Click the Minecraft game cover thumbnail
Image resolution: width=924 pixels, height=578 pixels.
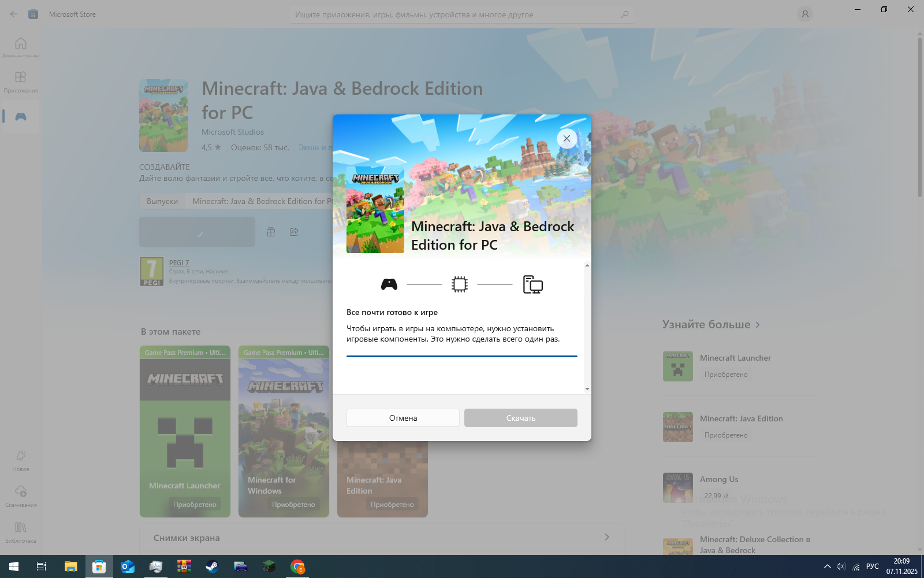163,116
